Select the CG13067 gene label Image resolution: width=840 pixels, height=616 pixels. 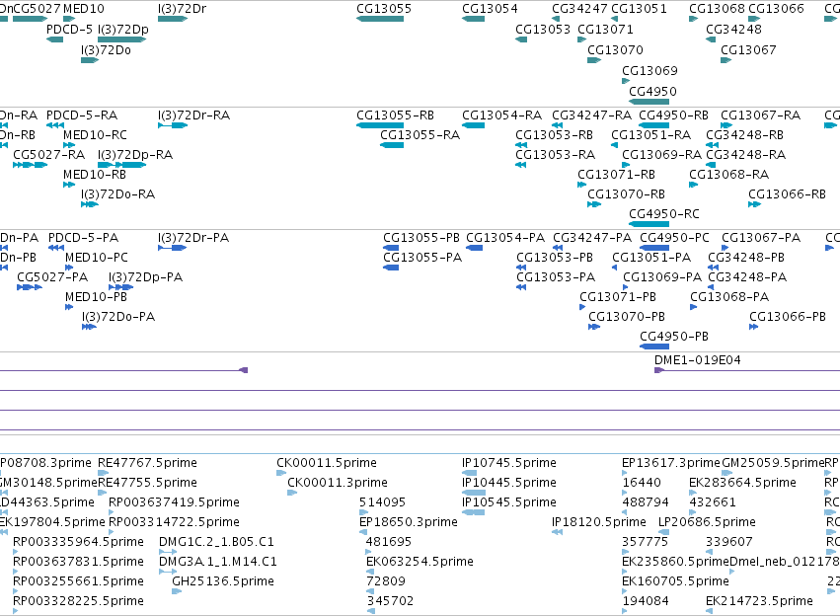pos(748,49)
